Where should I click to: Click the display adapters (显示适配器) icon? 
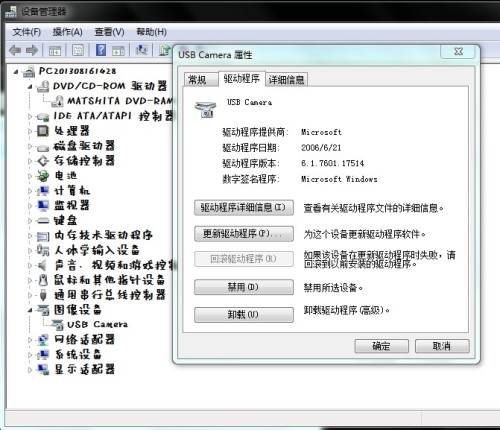(x=43, y=369)
